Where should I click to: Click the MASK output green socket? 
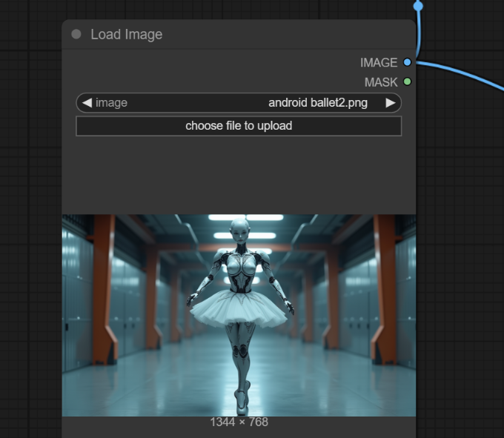(x=407, y=82)
